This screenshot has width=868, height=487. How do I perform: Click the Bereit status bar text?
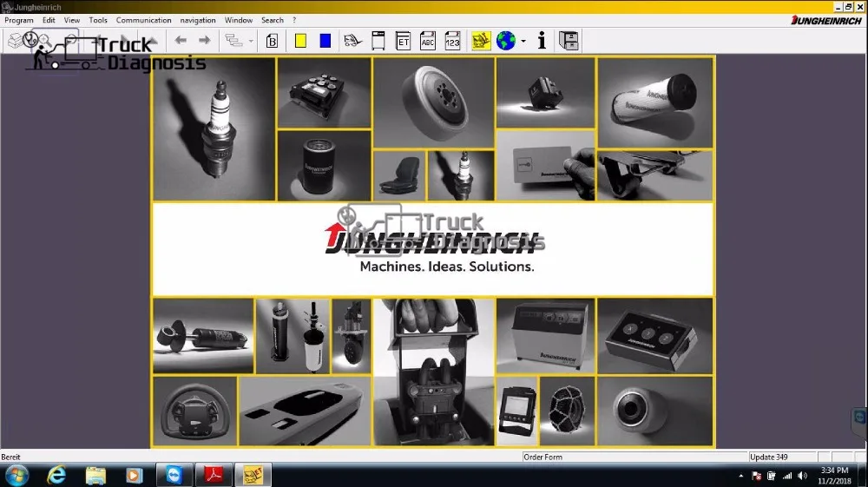10,457
